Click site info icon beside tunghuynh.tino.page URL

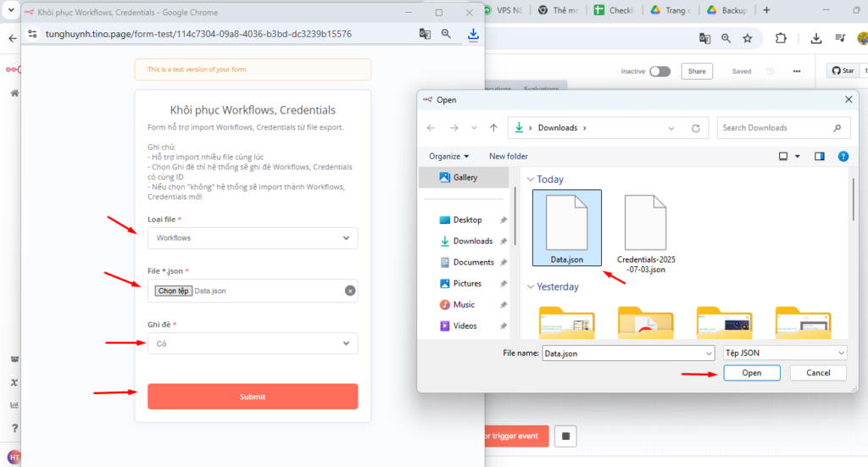33,34
